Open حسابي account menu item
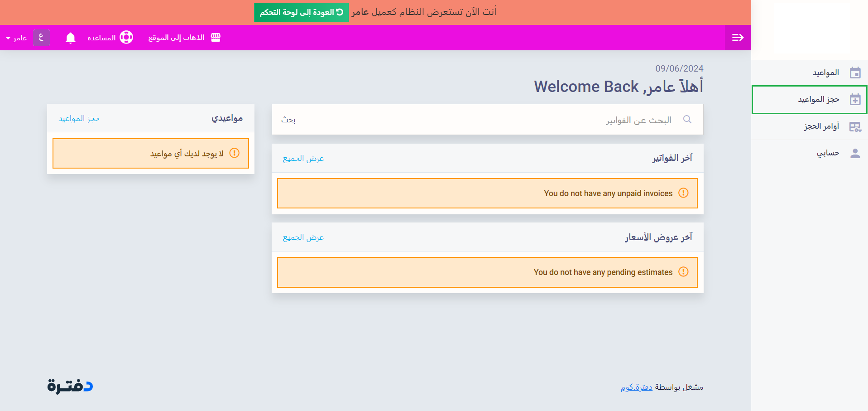Image resolution: width=868 pixels, height=411 pixels. coord(827,153)
